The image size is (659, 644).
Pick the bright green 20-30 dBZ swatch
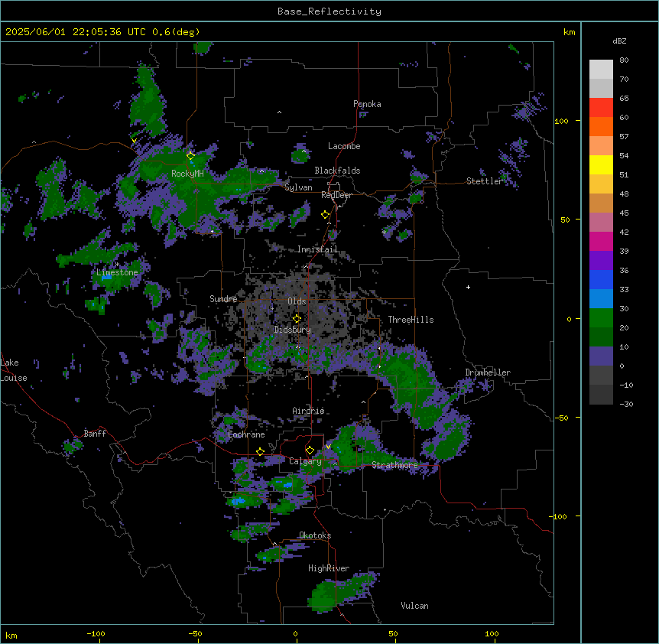coord(601,318)
